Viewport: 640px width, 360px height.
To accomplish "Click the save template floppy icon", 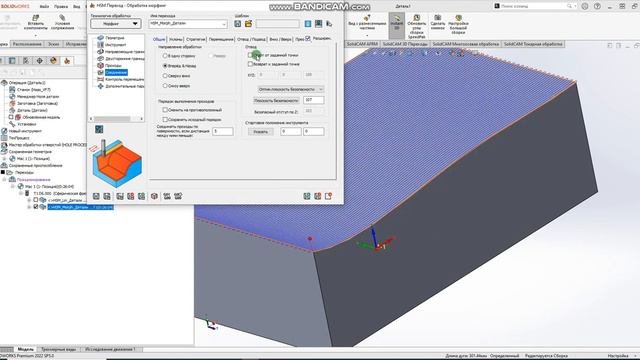I will pos(238,24).
